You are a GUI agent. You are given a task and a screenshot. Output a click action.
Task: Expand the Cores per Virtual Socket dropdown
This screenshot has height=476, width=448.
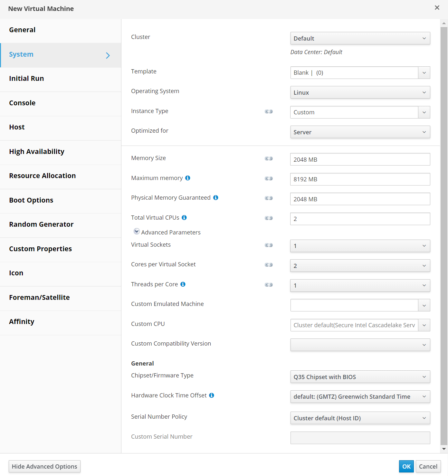click(360, 266)
